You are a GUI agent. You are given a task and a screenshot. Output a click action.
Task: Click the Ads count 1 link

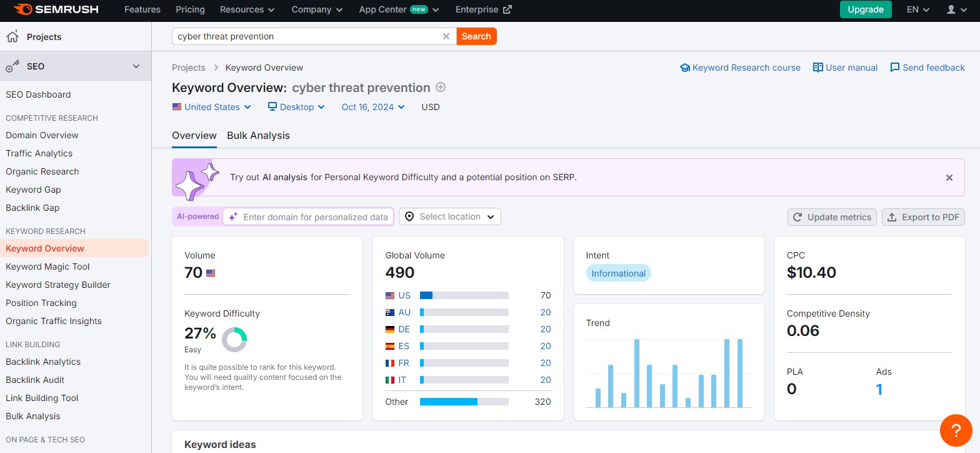point(879,389)
